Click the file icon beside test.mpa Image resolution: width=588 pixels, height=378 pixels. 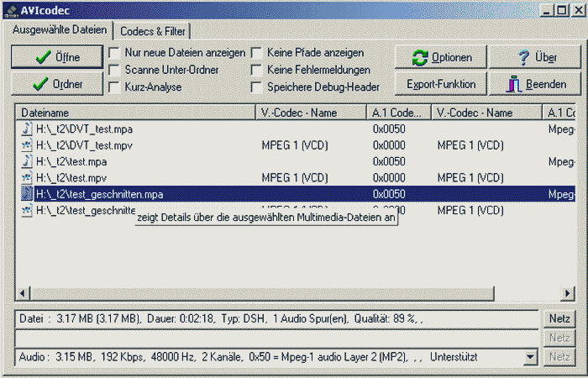(x=26, y=161)
